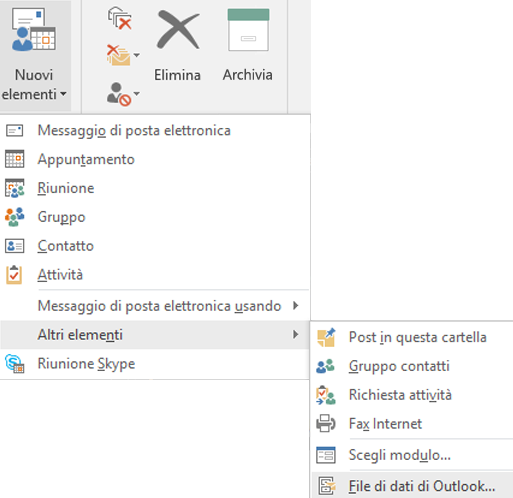This screenshot has width=513, height=498.
Task: Click the Fax Internet printer icon
Action: (326, 424)
